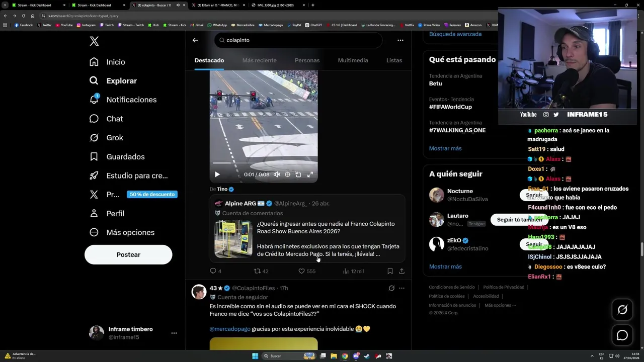Click Grok explain icon on ColapintoFiles post
This screenshot has height=362, width=644.
click(x=391, y=288)
